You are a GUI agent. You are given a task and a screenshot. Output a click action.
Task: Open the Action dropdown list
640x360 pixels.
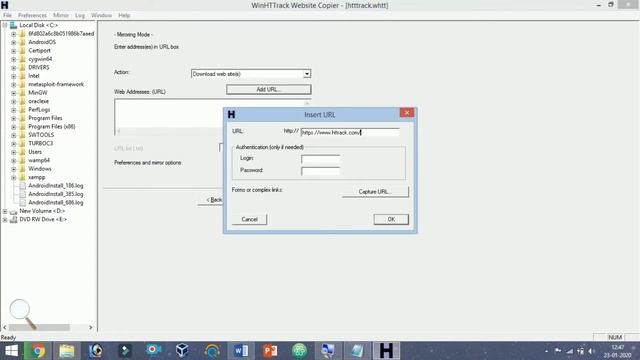pos(307,74)
